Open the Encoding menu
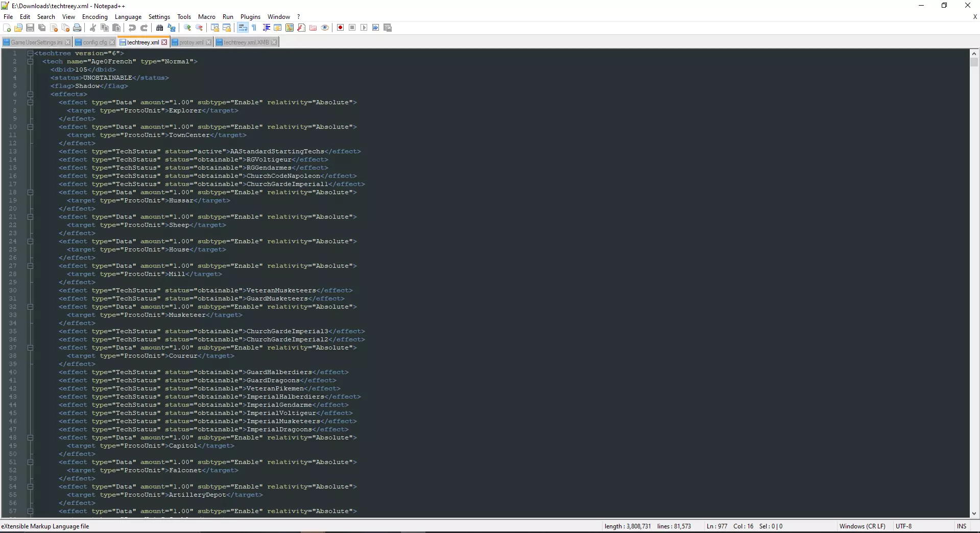Viewport: 980px width, 533px height. (95, 17)
